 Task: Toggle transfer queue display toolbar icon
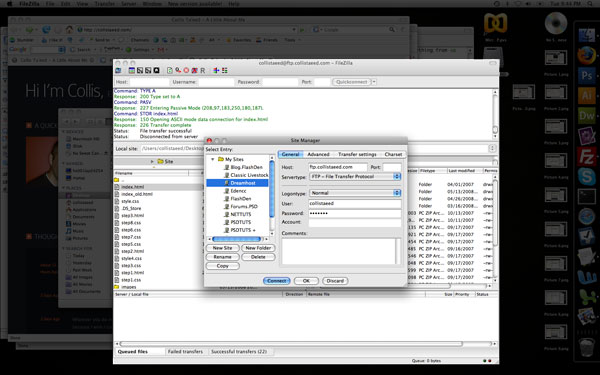coord(156,70)
